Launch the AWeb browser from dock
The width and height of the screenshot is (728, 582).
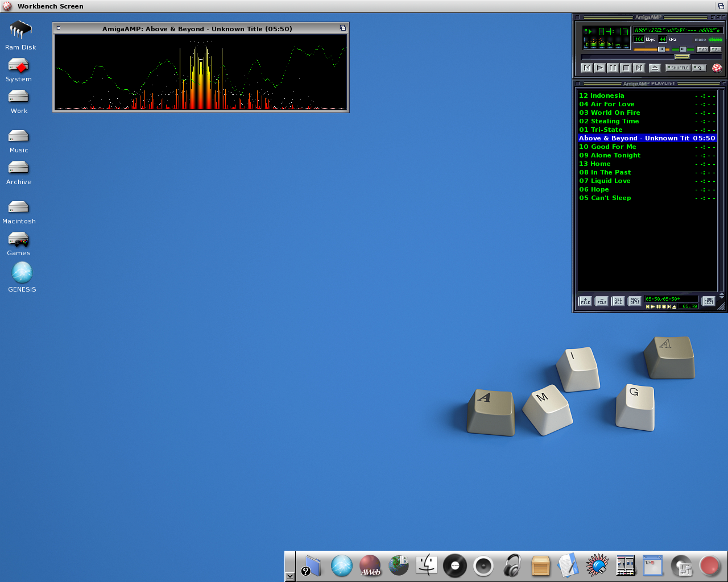point(370,566)
